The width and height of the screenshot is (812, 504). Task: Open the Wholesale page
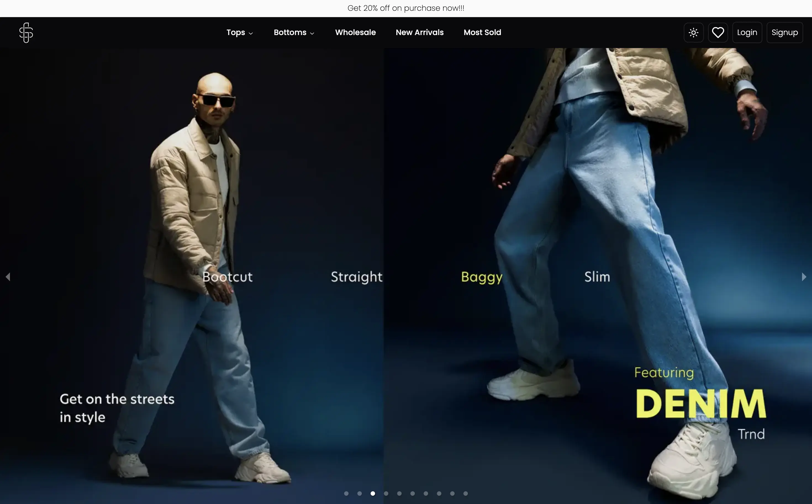pyautogui.click(x=355, y=33)
